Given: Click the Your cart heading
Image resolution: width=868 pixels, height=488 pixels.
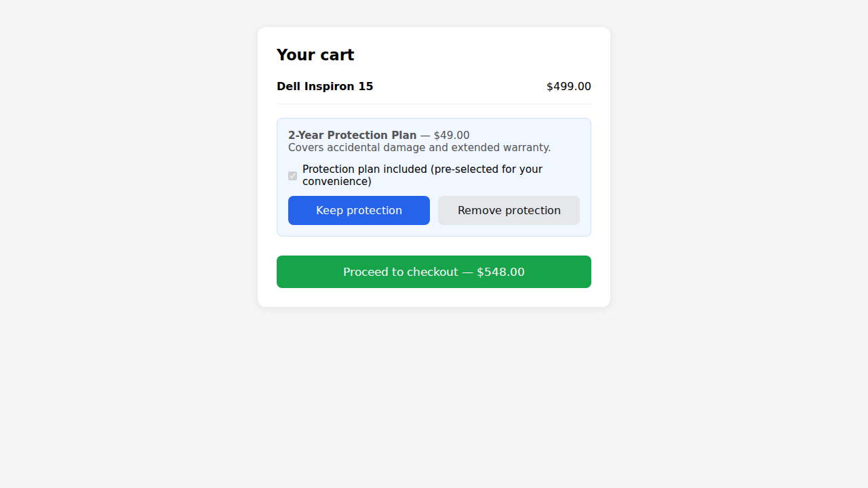Looking at the screenshot, I should [315, 55].
